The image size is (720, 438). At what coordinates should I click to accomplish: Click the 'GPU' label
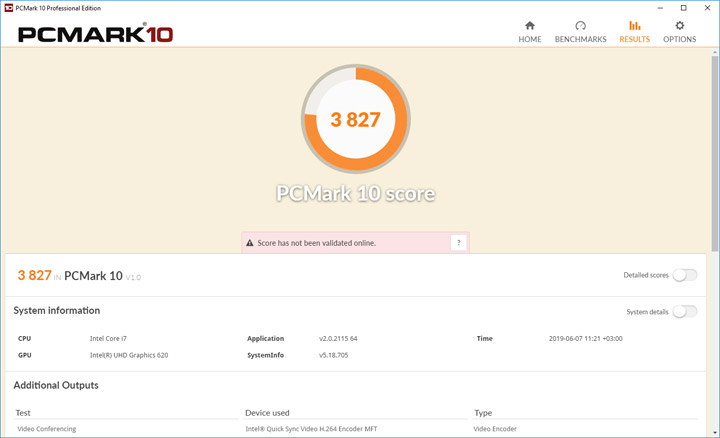click(25, 355)
